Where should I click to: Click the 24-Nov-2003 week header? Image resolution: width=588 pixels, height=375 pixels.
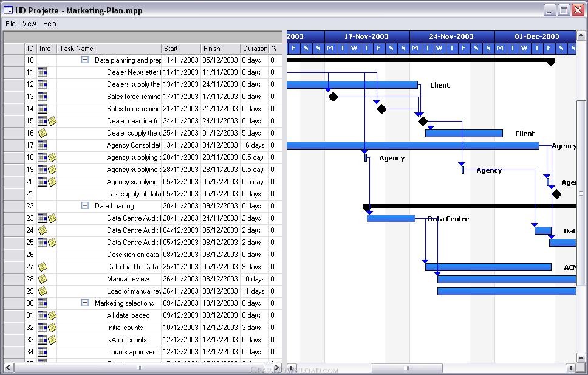pyautogui.click(x=452, y=36)
